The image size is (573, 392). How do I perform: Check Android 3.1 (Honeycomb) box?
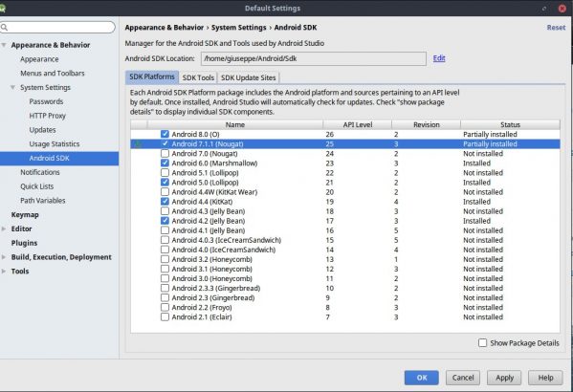[x=165, y=269]
